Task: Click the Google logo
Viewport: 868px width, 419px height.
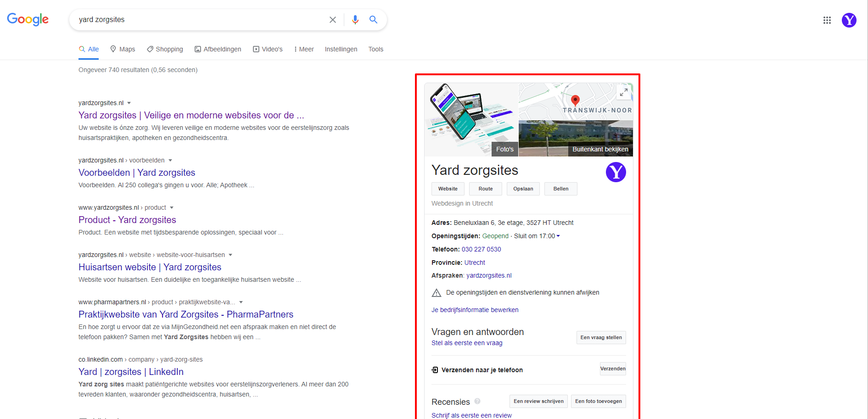Action: [28, 19]
